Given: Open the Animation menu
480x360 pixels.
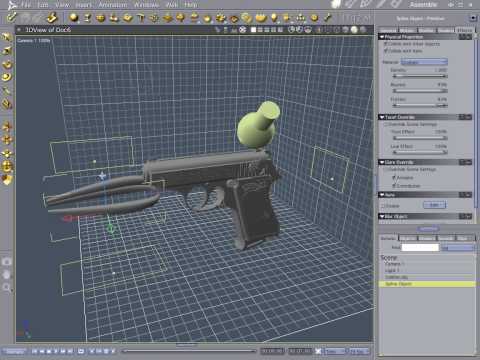Looking at the screenshot, I should click(x=112, y=5).
